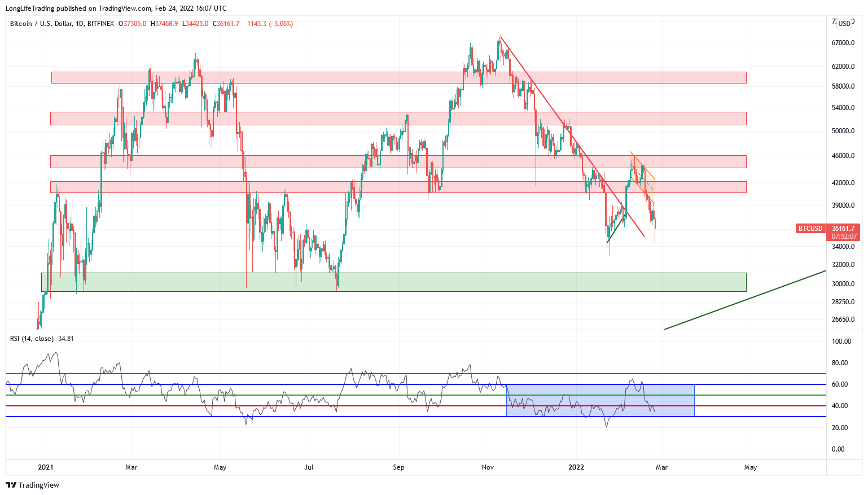Select the red zone near 41000
868x495 pixels.
click(398, 187)
